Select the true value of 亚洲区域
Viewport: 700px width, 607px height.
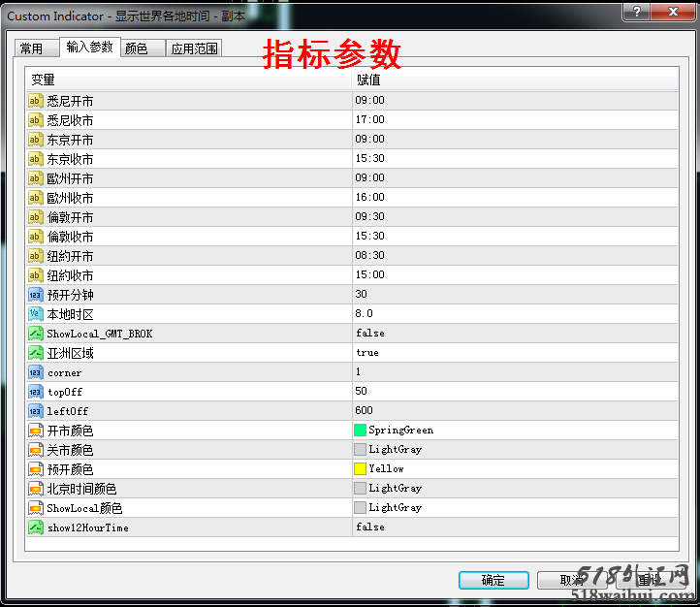pyautogui.click(x=367, y=353)
